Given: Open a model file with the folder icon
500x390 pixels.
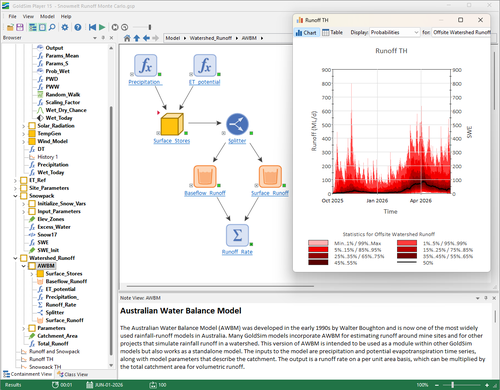Looking at the screenshot, I should (x=10, y=27).
